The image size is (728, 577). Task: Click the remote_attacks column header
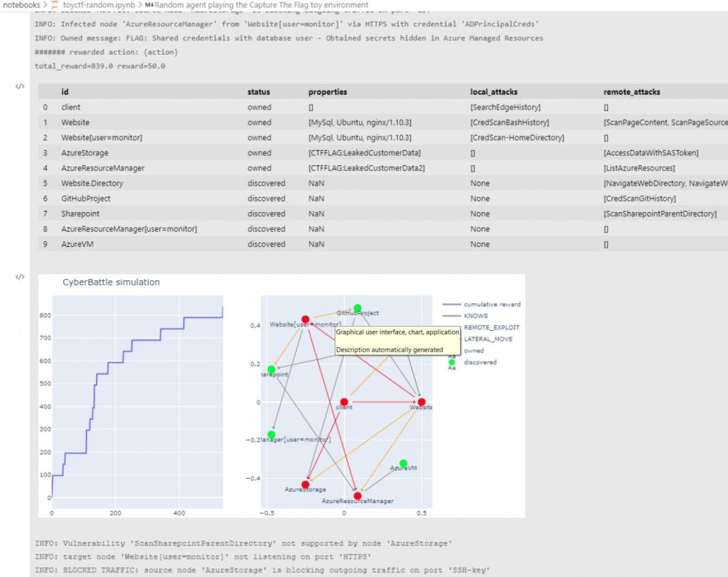(x=631, y=92)
